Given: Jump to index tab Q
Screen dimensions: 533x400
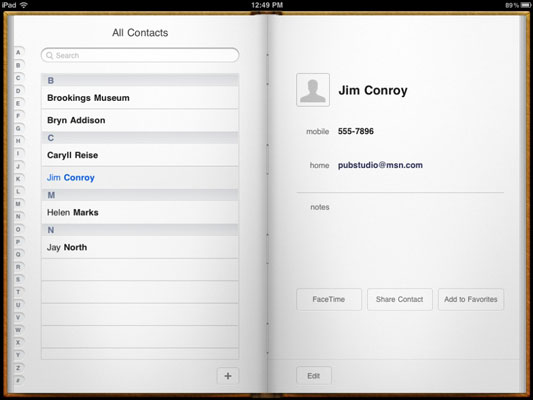Looking at the screenshot, I should point(18,254).
